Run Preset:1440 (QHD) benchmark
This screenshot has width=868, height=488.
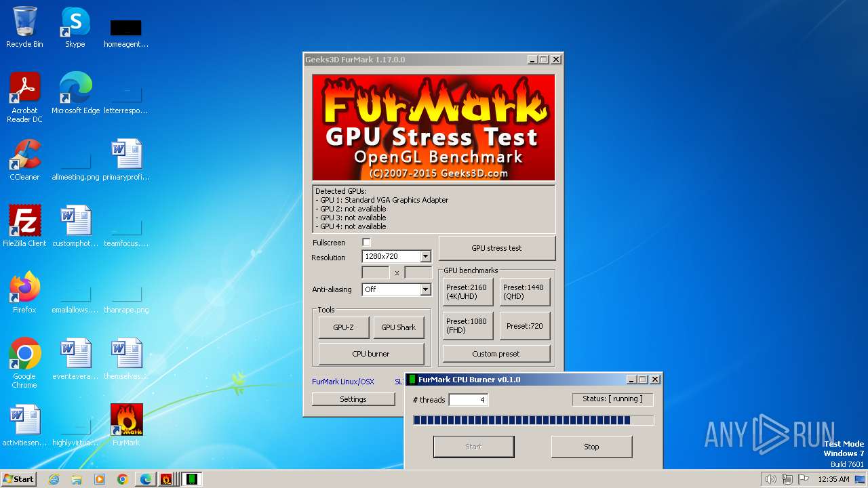pos(525,291)
